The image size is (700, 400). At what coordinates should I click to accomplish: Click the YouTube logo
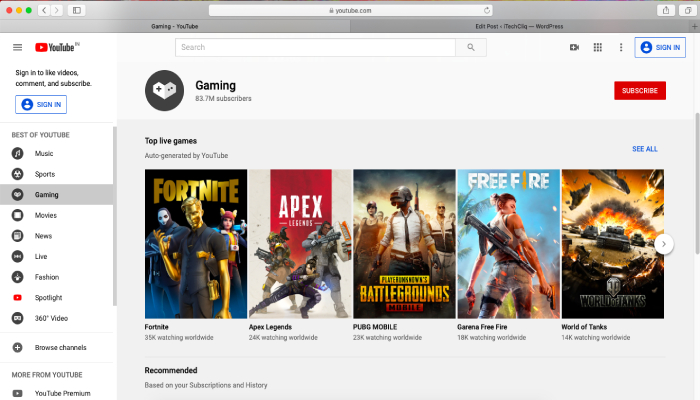click(x=57, y=47)
